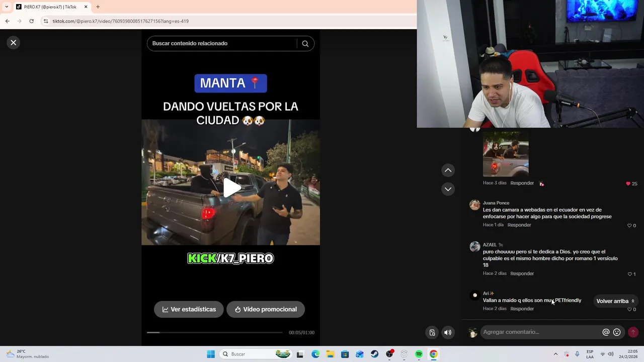This screenshot has height=362, width=644.
Task: Like Juana Ponce's comment
Action: [x=629, y=226]
